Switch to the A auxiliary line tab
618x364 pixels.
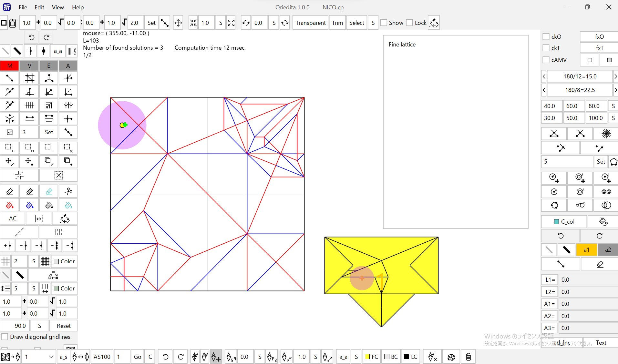(x=68, y=66)
